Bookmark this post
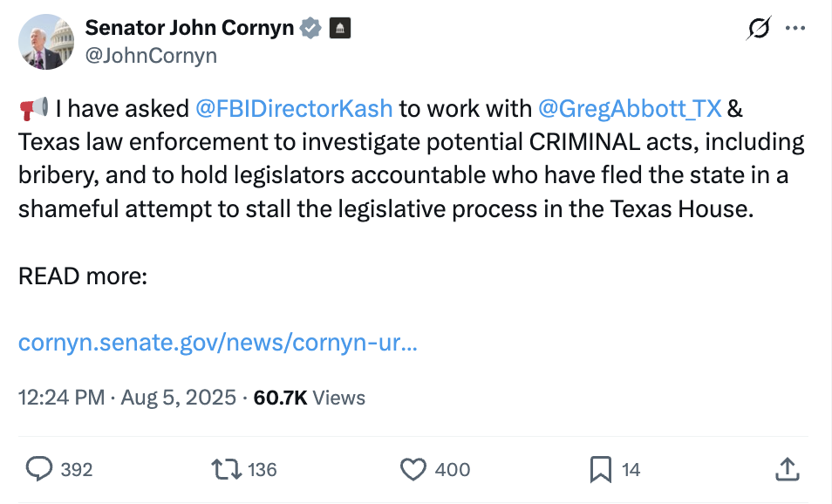The height and width of the screenshot is (504, 832). 601,469
